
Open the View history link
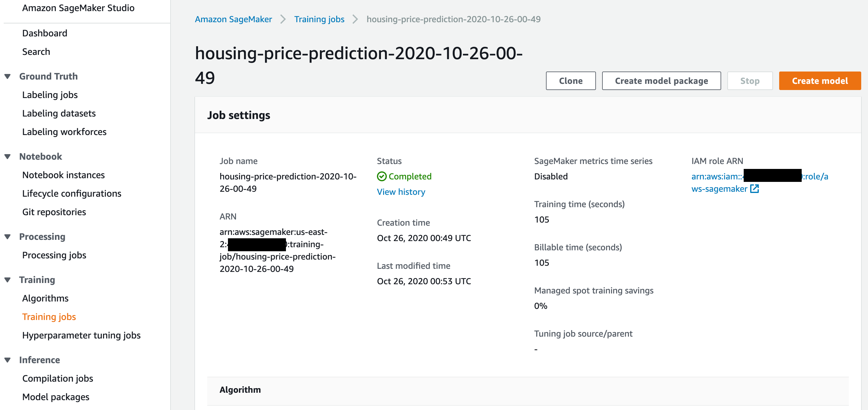pos(401,192)
